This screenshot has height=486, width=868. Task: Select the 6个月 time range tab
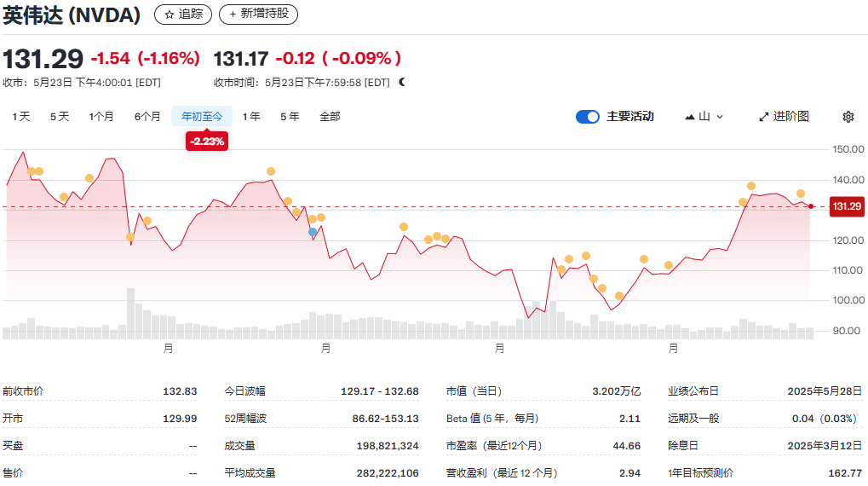pos(147,116)
